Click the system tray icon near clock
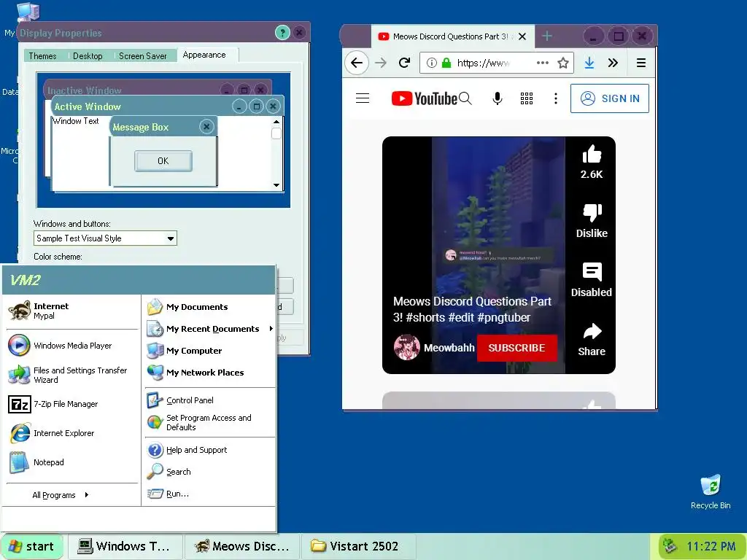Viewport: 747px width, 560px height. point(670,545)
